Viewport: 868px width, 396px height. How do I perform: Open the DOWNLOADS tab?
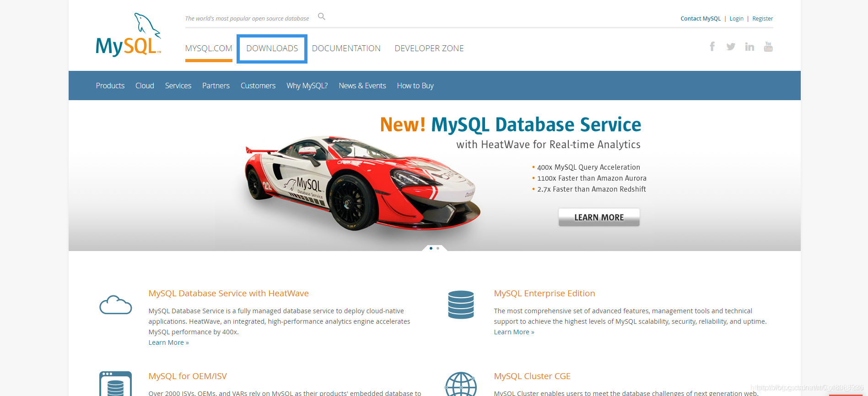[272, 48]
